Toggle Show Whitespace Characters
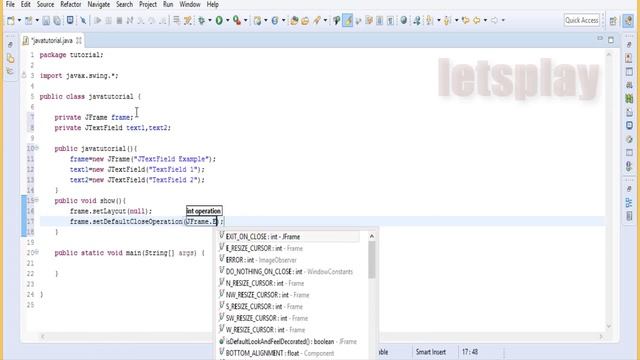 point(390,20)
